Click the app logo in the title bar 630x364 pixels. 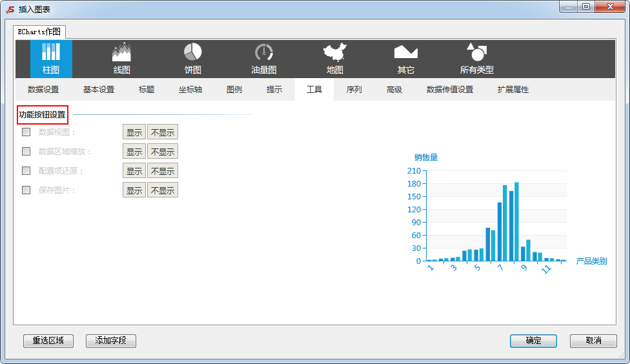(x=10, y=9)
